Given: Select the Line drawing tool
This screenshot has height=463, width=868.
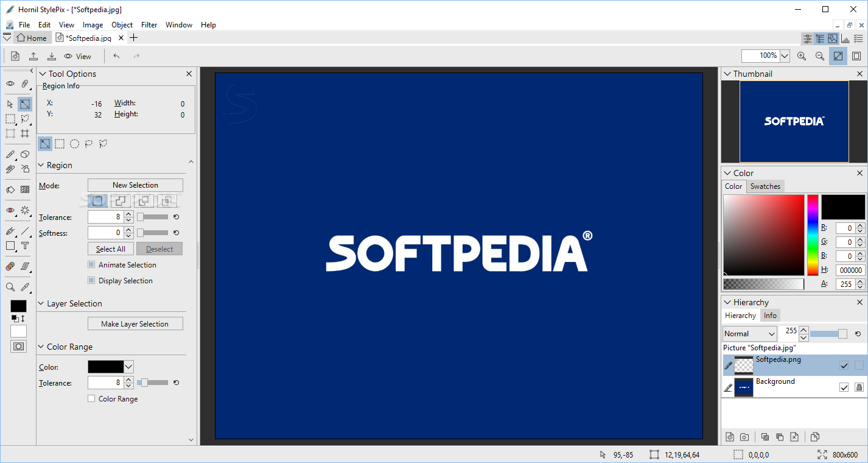Looking at the screenshot, I should [25, 231].
